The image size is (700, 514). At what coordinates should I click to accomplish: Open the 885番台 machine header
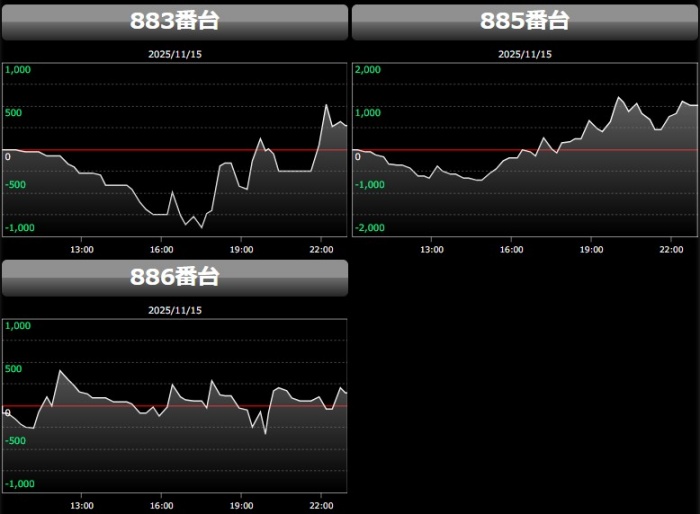tap(524, 22)
